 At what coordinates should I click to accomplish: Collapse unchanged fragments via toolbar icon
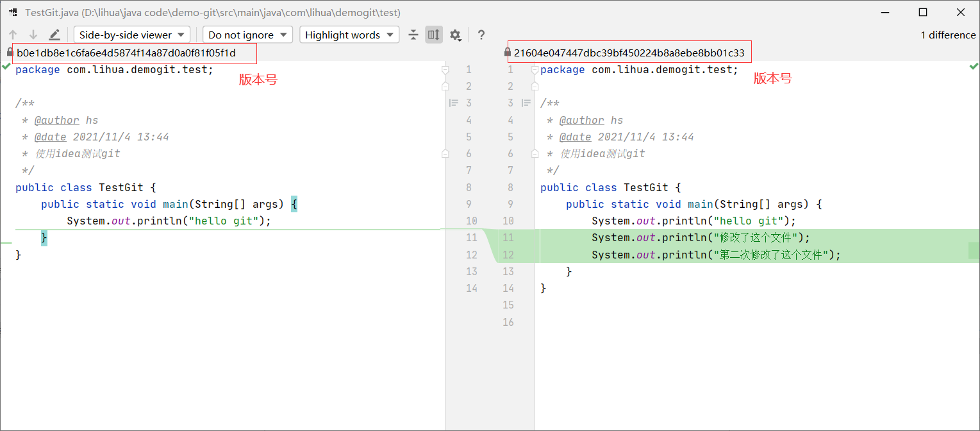[413, 35]
